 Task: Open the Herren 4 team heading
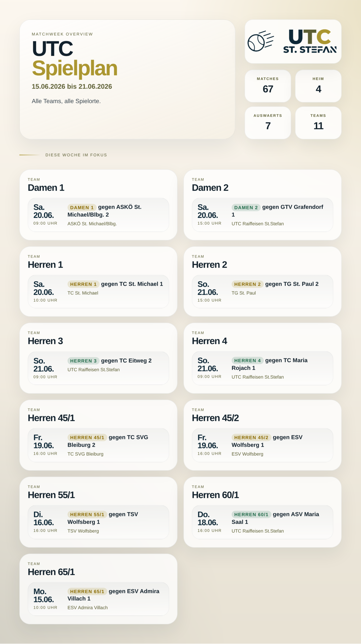click(x=210, y=341)
